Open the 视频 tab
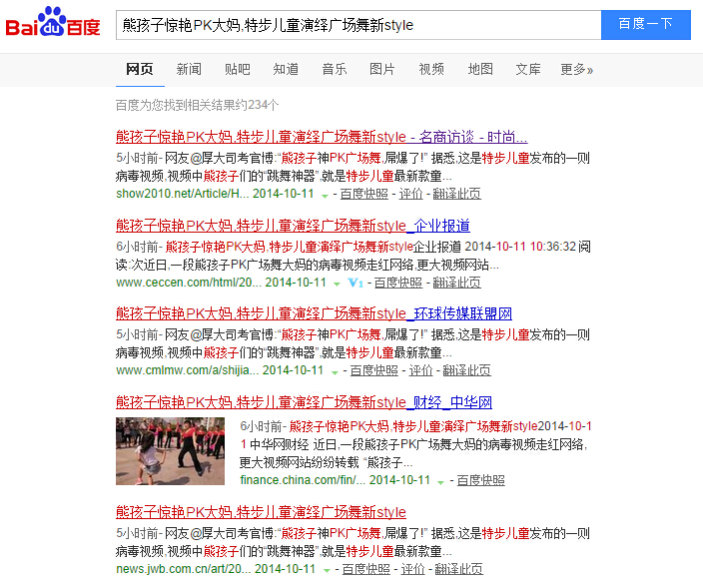Screen dimensions: 703x588 click(431, 69)
